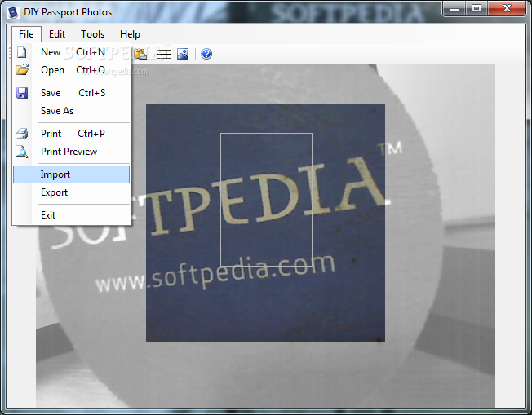Select Print Preview menu entry
This screenshot has height=415, width=532.
pos(71,152)
